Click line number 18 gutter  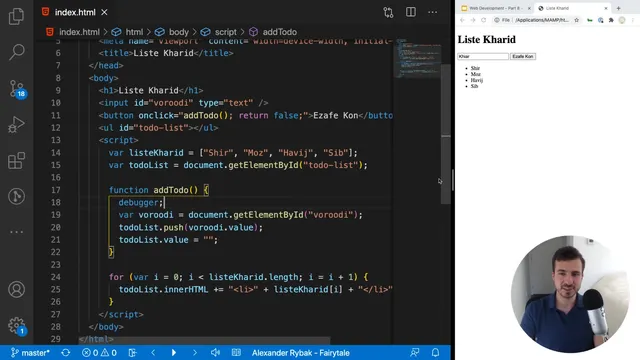tap(56, 202)
